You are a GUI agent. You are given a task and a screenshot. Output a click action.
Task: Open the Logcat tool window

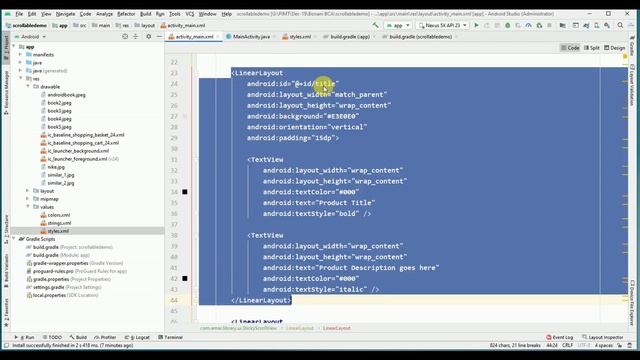click(137, 337)
